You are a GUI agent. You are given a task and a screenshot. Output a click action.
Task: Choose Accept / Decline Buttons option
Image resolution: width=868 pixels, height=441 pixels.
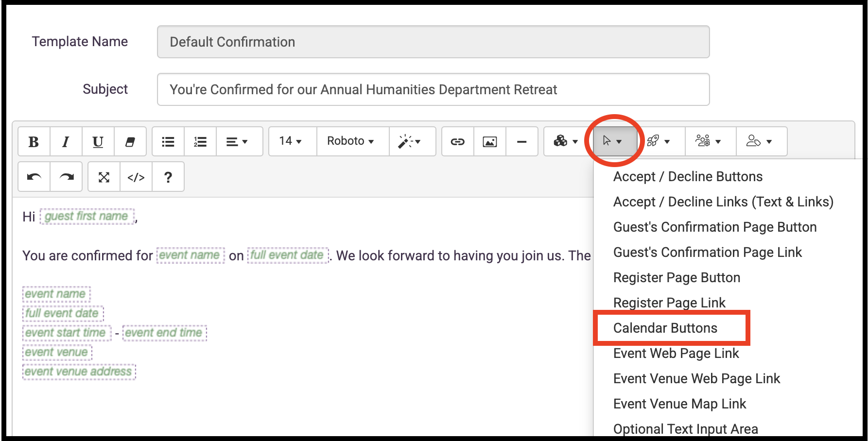coord(688,177)
